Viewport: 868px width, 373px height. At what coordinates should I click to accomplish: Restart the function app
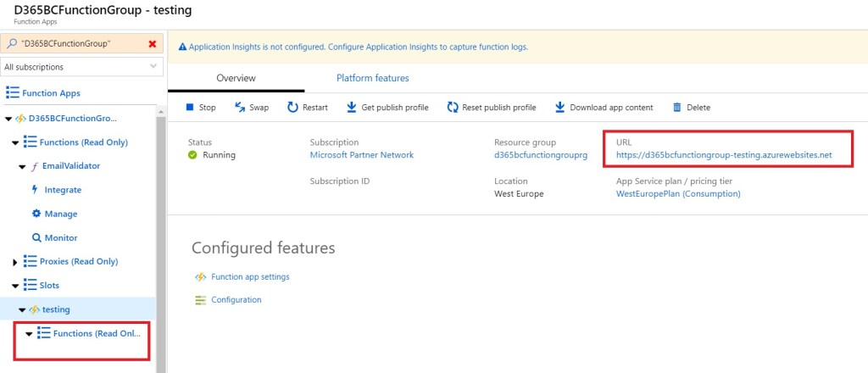click(x=292, y=108)
